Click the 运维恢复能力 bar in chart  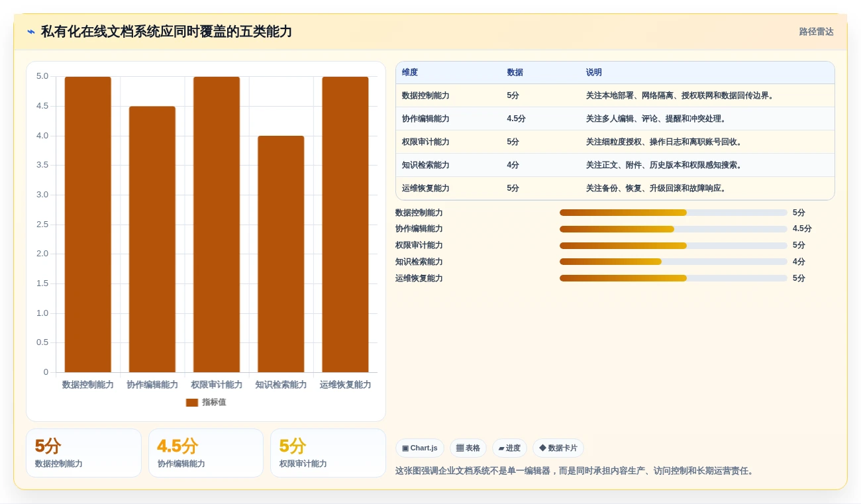(345, 225)
